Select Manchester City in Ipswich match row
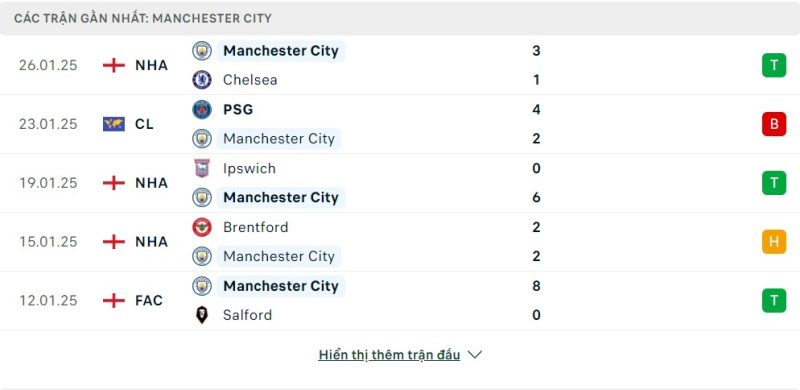The height and width of the screenshot is (390, 800). (281, 198)
